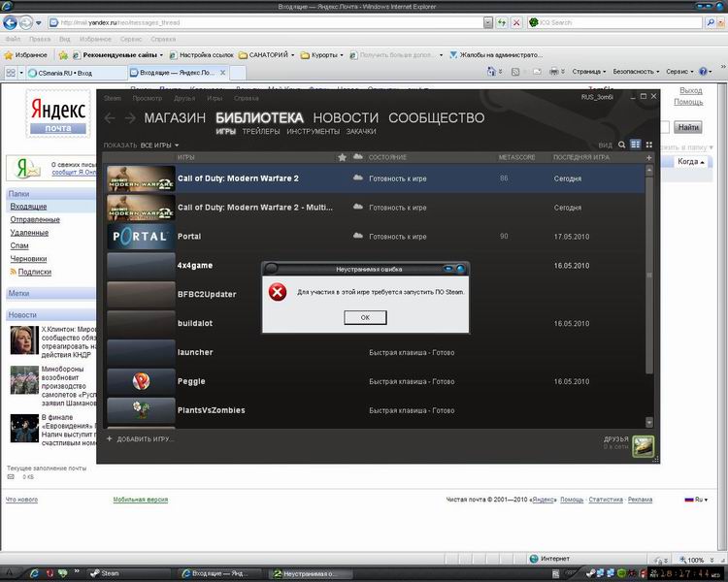Select the ТРЕЙЛЕРЫ library sub-tab

[261, 131]
